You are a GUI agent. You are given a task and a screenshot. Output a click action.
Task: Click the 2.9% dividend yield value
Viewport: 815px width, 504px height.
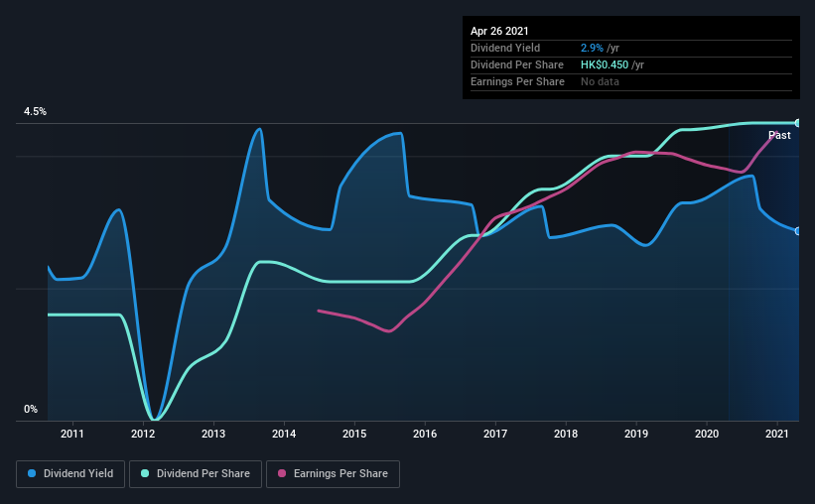tap(592, 48)
